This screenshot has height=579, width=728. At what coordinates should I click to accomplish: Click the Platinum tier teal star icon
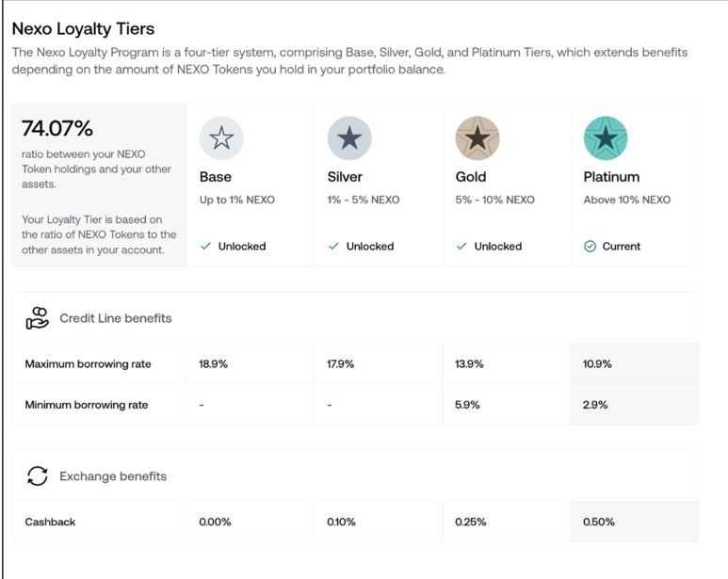click(x=606, y=139)
